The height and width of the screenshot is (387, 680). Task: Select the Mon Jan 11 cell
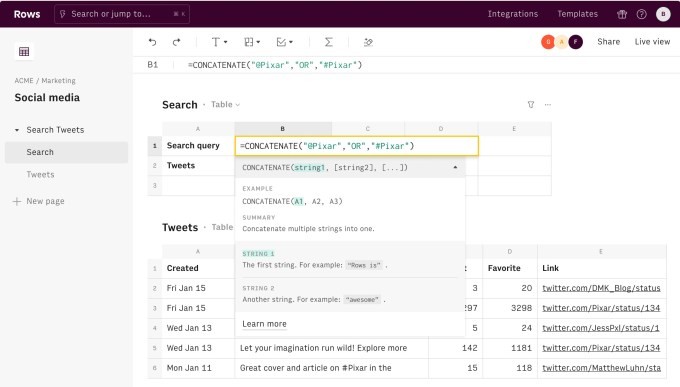(x=198, y=368)
